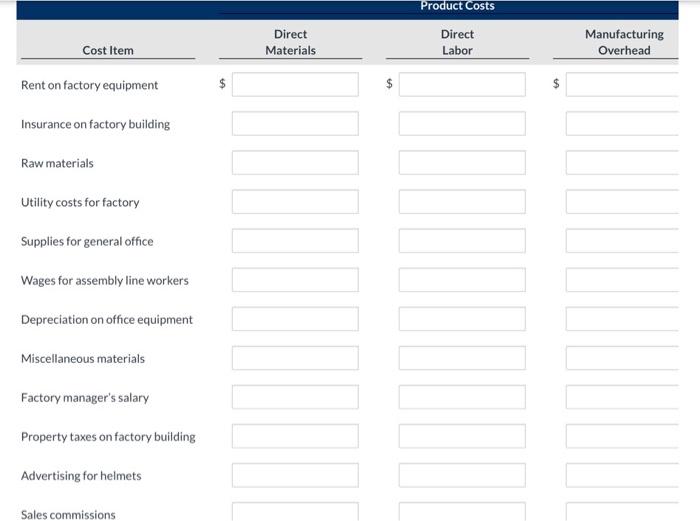Click the 'Supplies for general office' label

tap(87, 242)
